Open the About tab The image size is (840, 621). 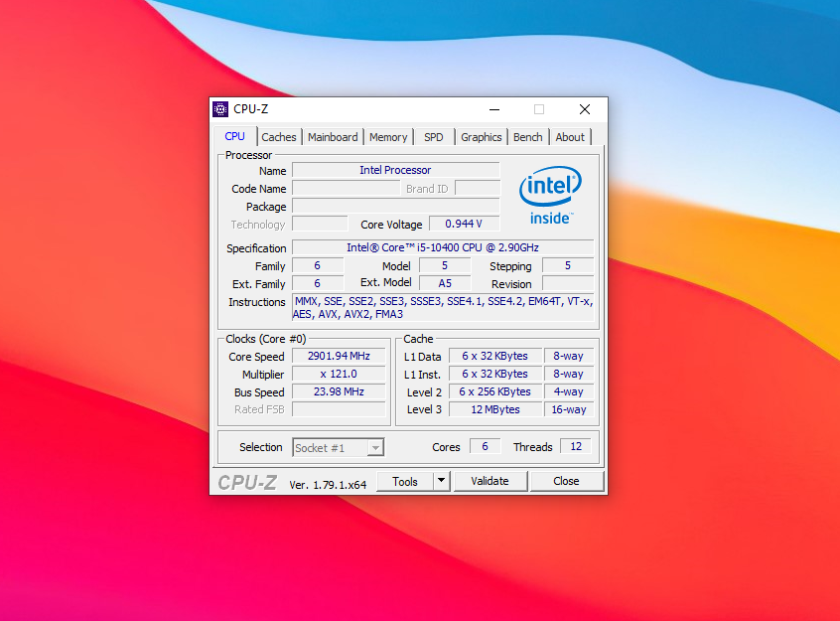pyautogui.click(x=570, y=137)
